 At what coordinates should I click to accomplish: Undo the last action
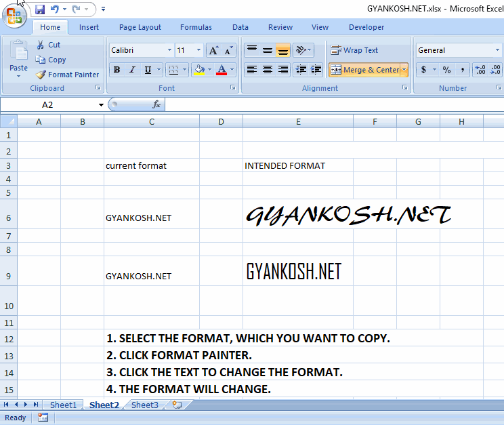[x=55, y=9]
